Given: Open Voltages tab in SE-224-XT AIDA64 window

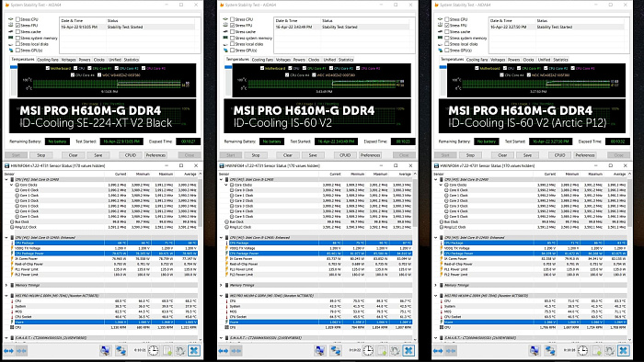Looking at the screenshot, I should (x=68, y=60).
